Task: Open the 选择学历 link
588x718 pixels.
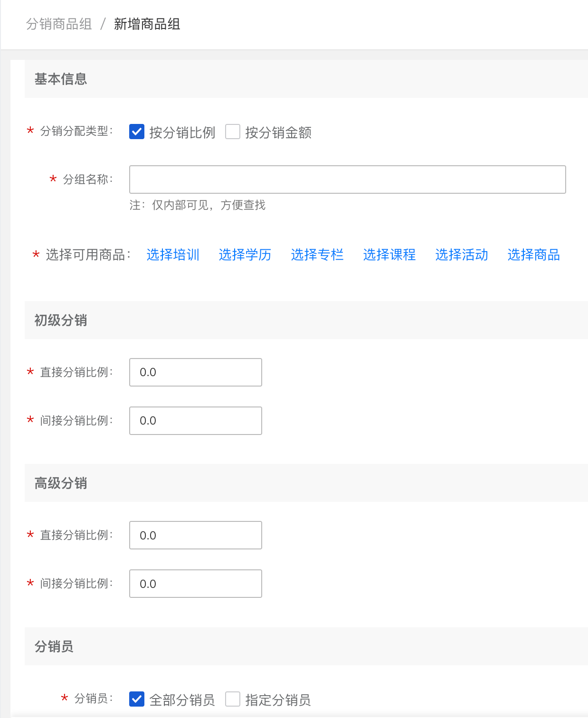Action: click(245, 255)
